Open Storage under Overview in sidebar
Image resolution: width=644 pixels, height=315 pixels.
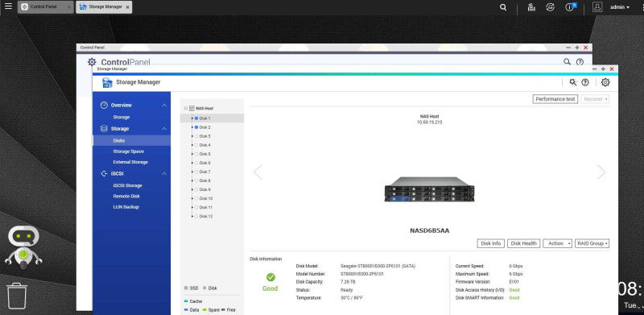coord(122,117)
